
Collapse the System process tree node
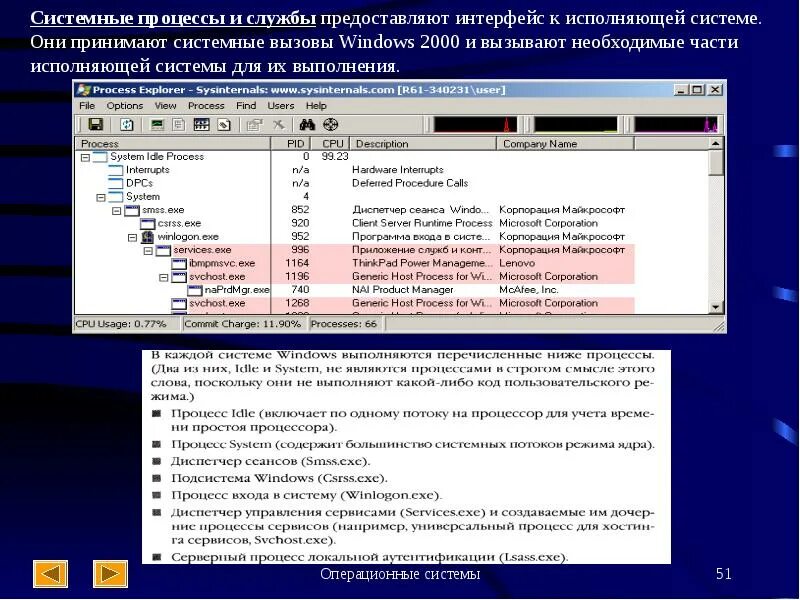tap(101, 197)
